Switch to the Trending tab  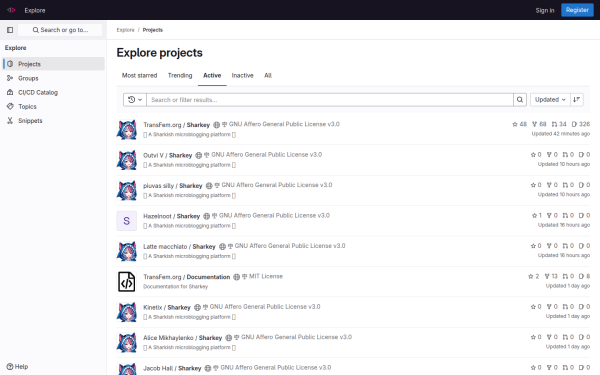[x=180, y=75]
